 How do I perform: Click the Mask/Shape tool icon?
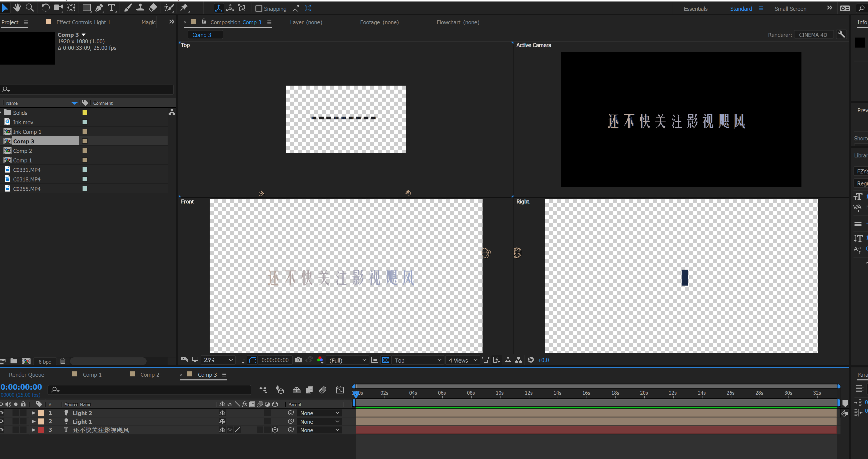(x=87, y=8)
